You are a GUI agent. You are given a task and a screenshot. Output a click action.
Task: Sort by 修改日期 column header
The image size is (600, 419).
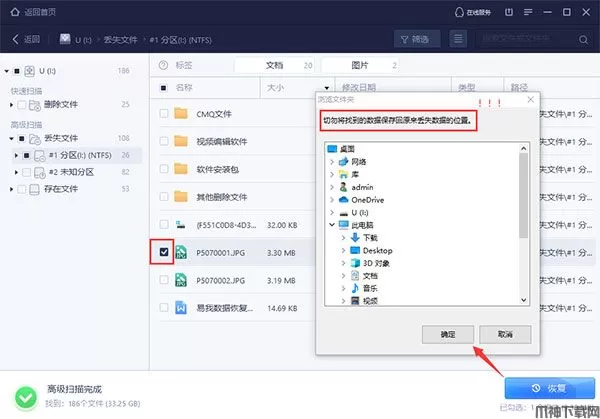[x=359, y=88]
